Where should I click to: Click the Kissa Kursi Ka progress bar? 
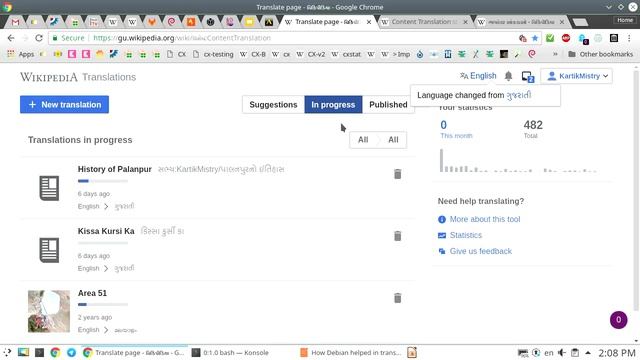(103, 243)
